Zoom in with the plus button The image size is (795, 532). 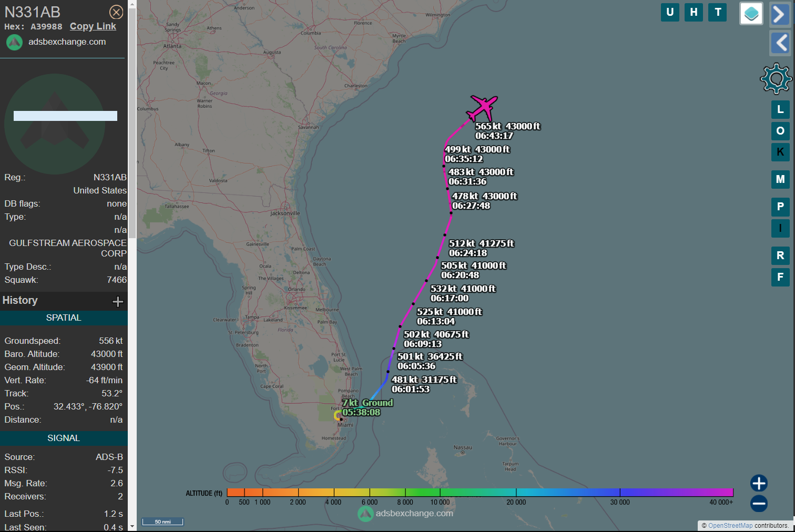(x=759, y=483)
